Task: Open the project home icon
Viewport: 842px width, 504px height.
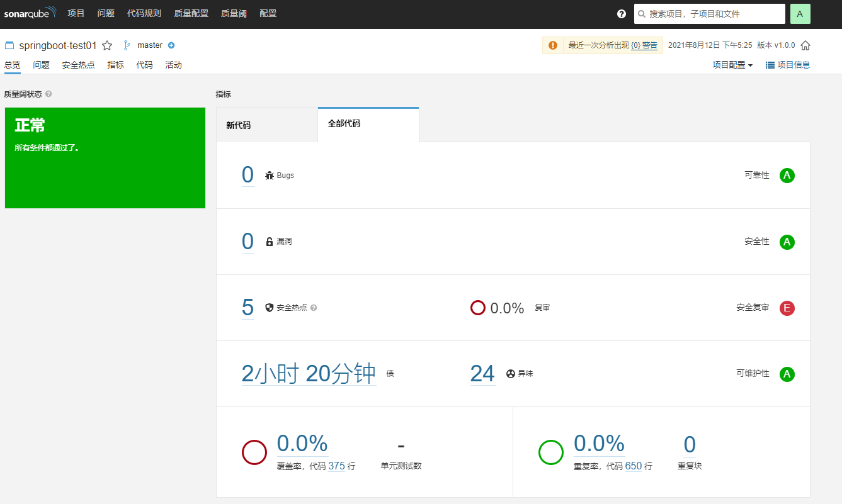Action: pyautogui.click(x=805, y=45)
